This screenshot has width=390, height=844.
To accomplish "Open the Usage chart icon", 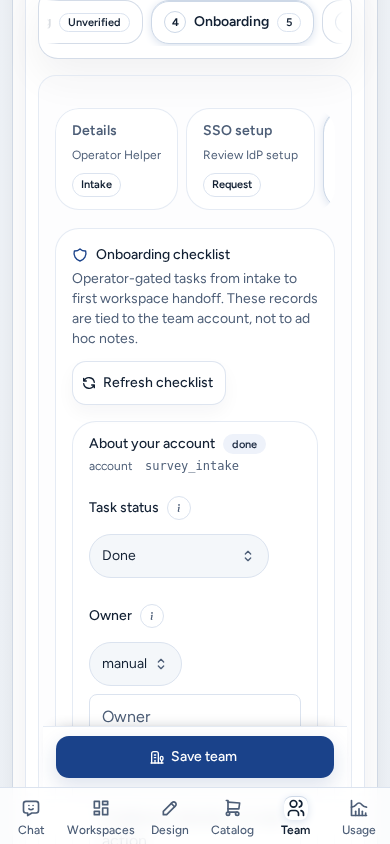I will pos(358,808).
